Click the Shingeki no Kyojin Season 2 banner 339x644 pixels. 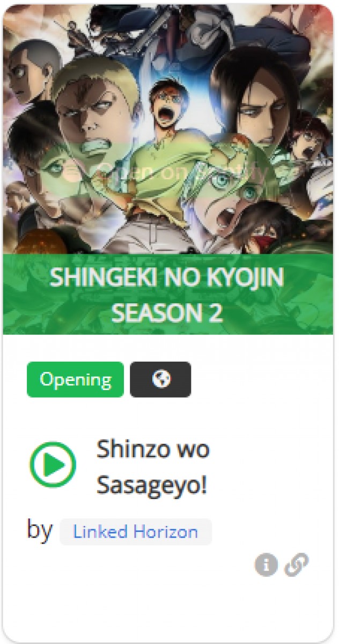click(x=167, y=294)
